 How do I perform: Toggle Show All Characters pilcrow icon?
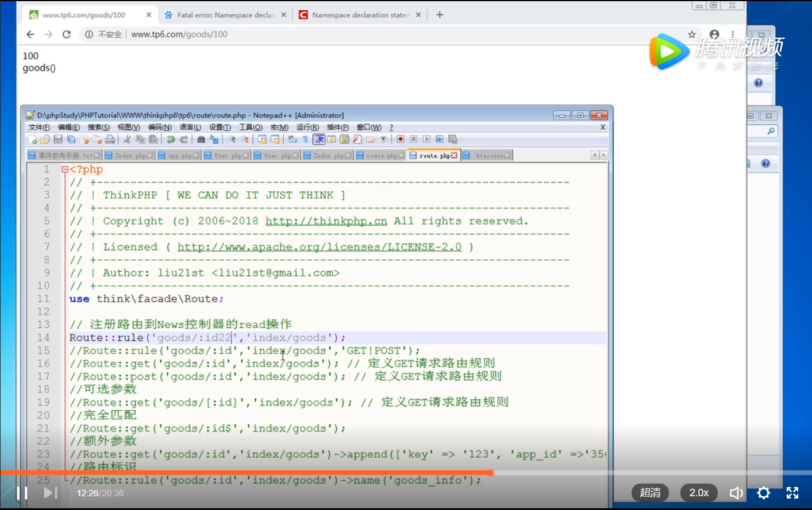pyautogui.click(x=305, y=139)
